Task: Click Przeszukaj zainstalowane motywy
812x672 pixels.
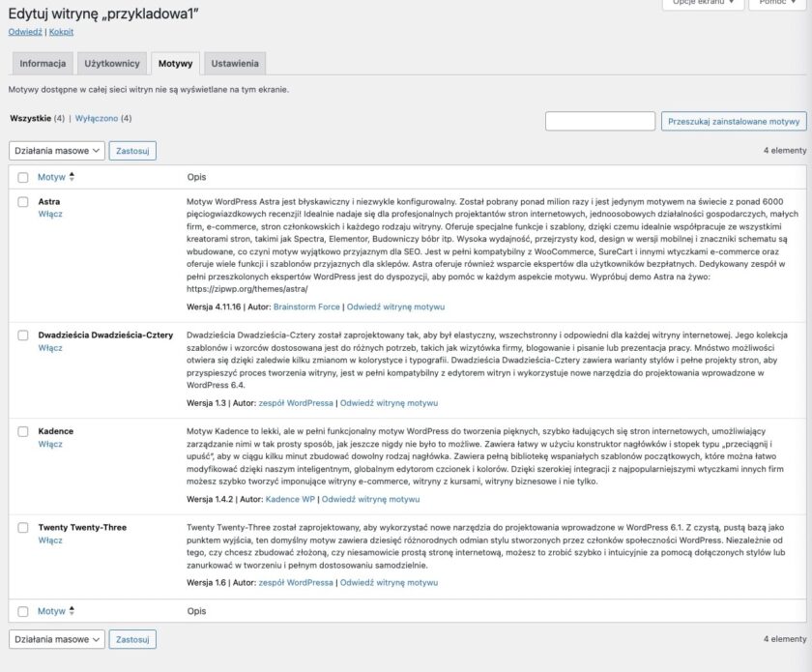Action: click(733, 121)
